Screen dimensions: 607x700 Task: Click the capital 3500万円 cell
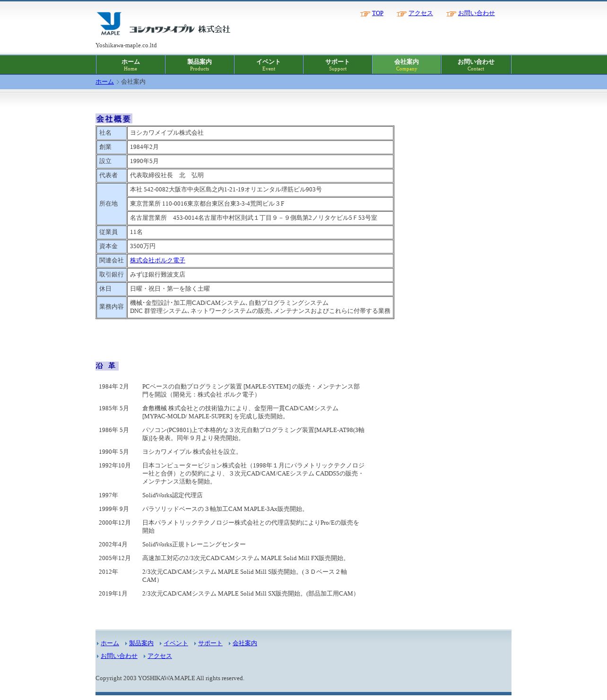260,246
